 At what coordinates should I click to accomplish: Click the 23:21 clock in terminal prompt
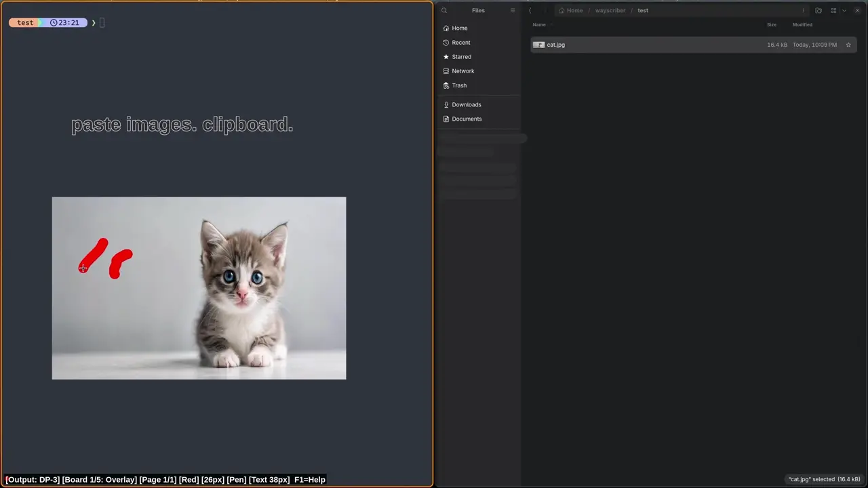point(64,22)
